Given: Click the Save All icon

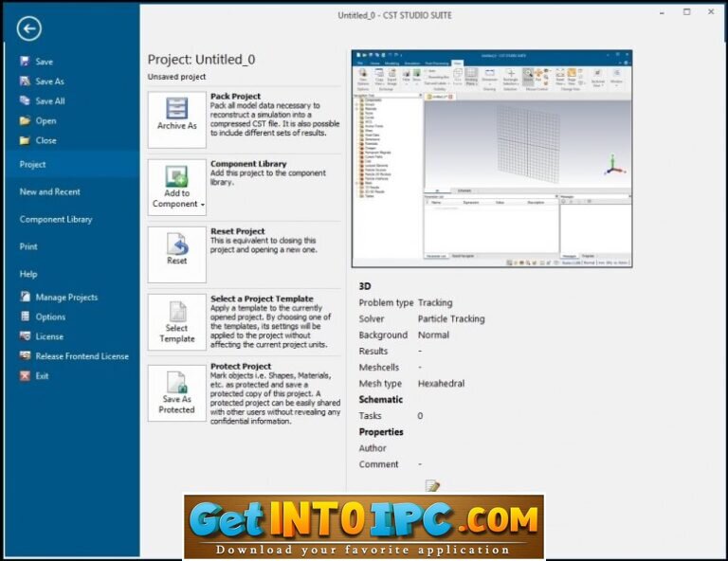Looking at the screenshot, I should click(25, 100).
